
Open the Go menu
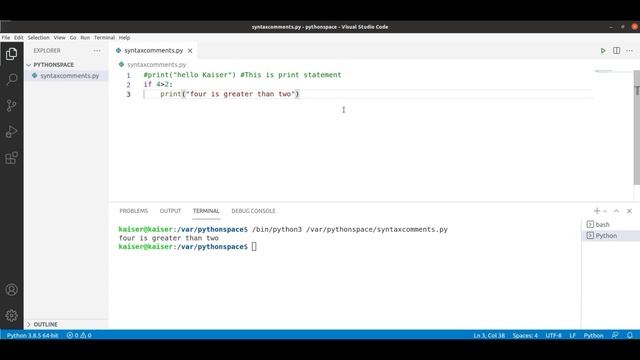coord(73,38)
